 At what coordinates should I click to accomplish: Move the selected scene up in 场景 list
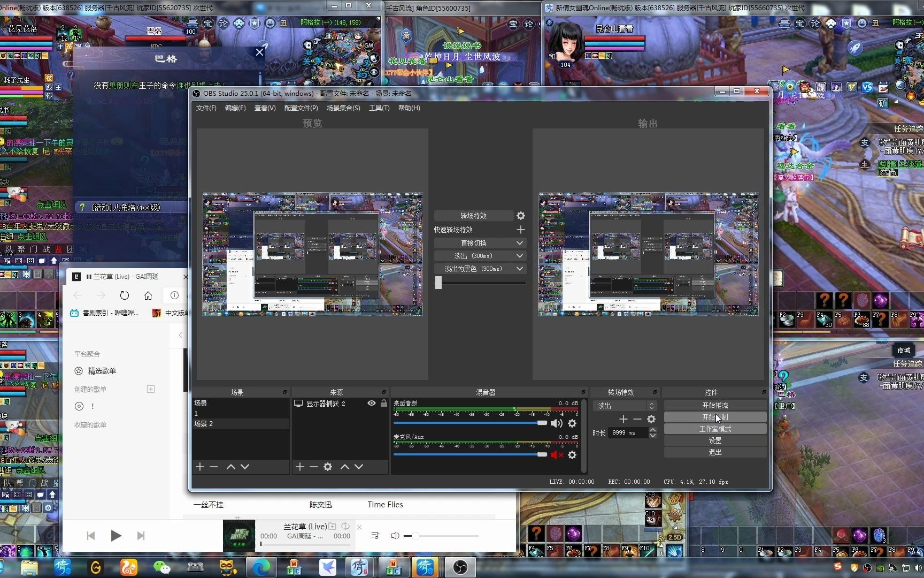[x=231, y=467]
